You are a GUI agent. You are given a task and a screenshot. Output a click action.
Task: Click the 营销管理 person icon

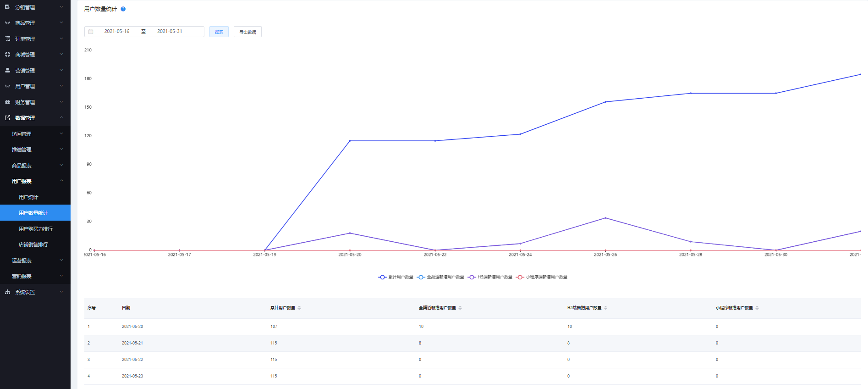[7, 71]
